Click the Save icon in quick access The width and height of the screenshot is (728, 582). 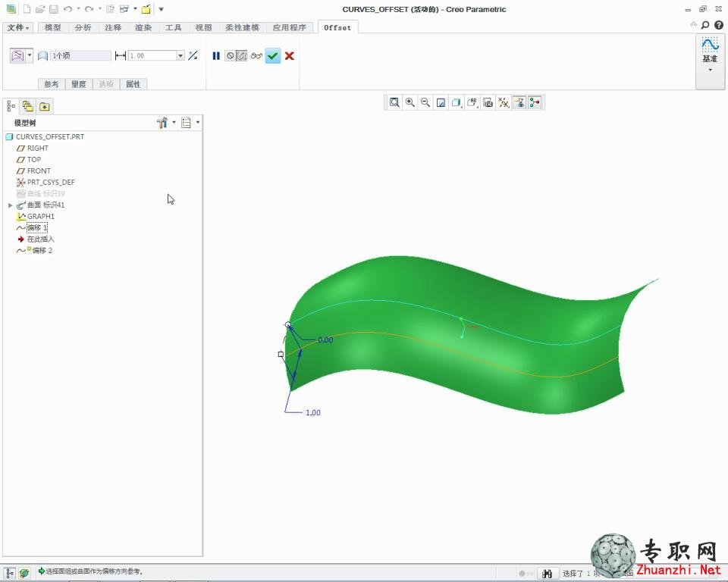[53, 9]
